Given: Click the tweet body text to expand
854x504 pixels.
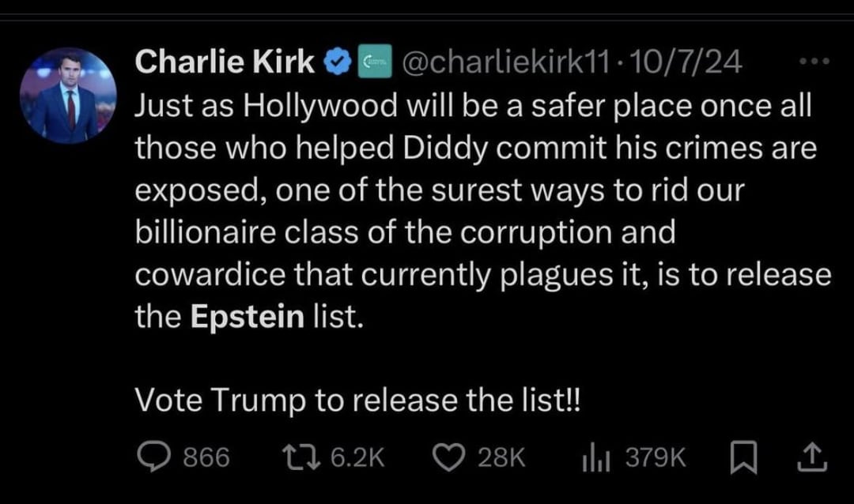Looking at the screenshot, I should [483, 211].
